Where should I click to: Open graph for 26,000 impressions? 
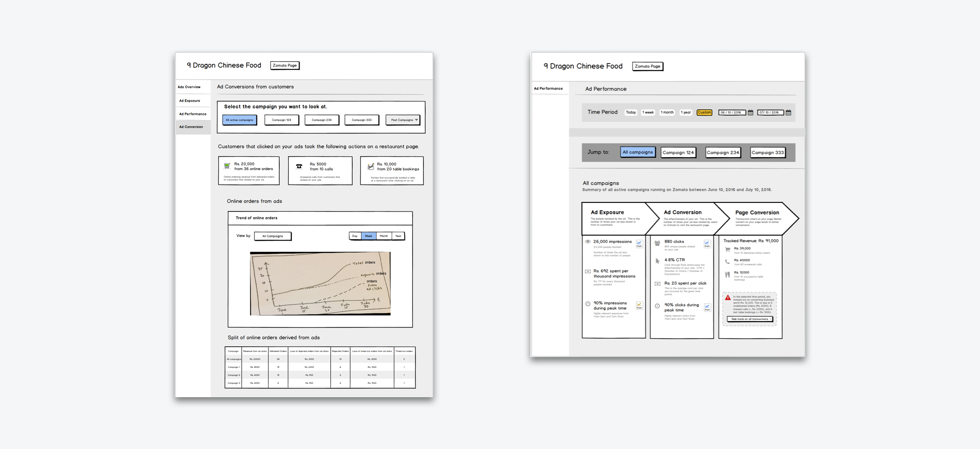point(639,243)
